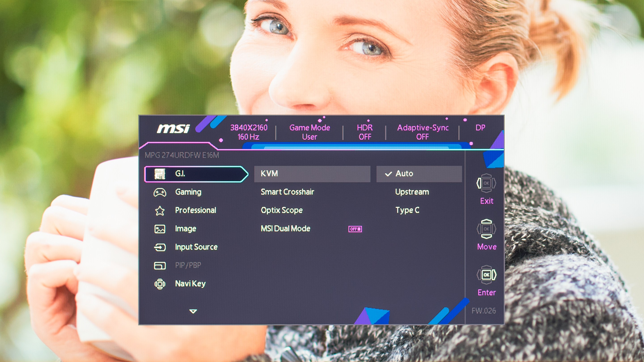Viewport: 644px width, 362px height.
Task: Click the Professional star icon
Action: pyautogui.click(x=160, y=210)
